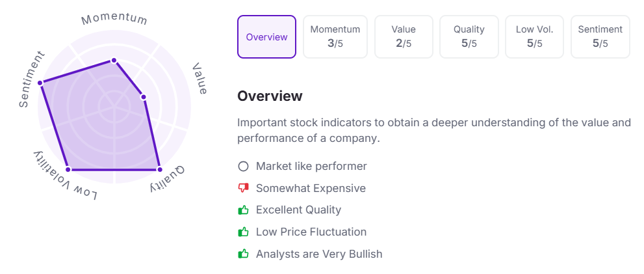Viewport: 644px width, 274px height.
Task: Select the Low Vol. 5/5 tab
Action: click(534, 37)
